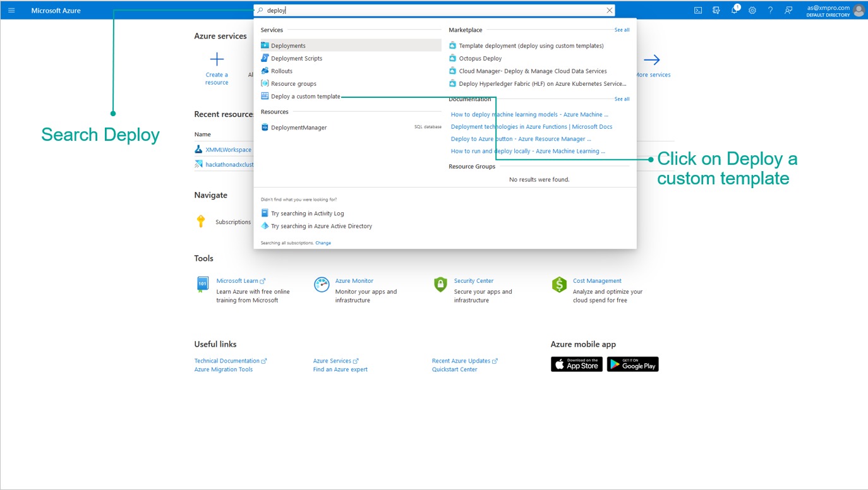Click Change subscriptions link

click(x=323, y=242)
